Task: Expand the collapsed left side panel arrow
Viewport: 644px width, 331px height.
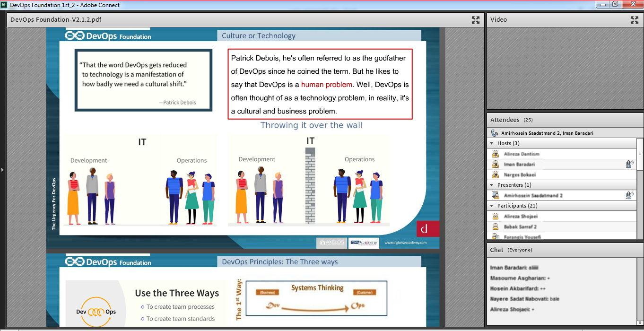Action: (2, 169)
